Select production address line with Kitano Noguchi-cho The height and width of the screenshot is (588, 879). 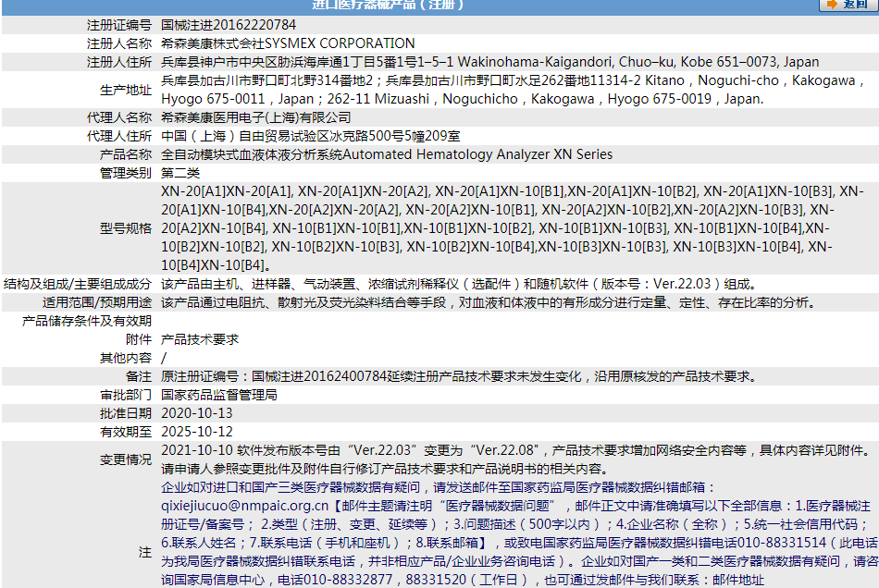click(513, 80)
